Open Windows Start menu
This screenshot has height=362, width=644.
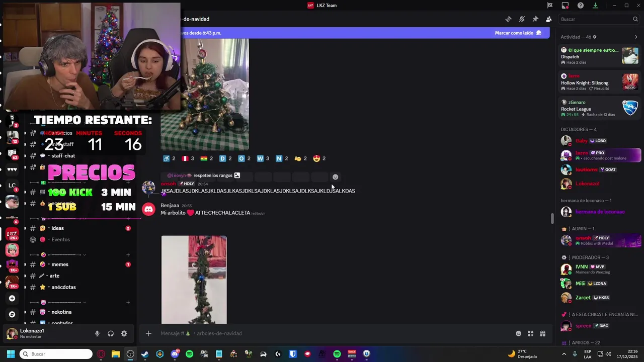pyautogui.click(x=11, y=354)
